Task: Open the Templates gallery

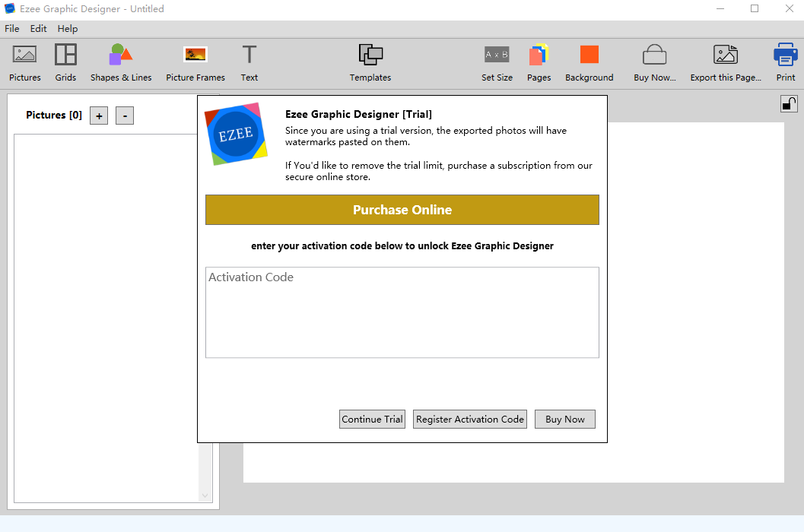Action: click(x=370, y=63)
